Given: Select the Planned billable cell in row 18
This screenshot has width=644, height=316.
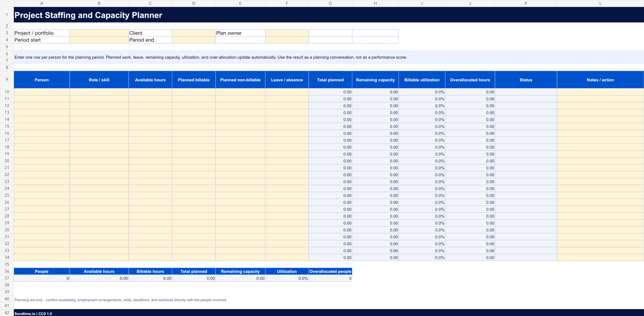Looking at the screenshot, I should (x=194, y=147).
